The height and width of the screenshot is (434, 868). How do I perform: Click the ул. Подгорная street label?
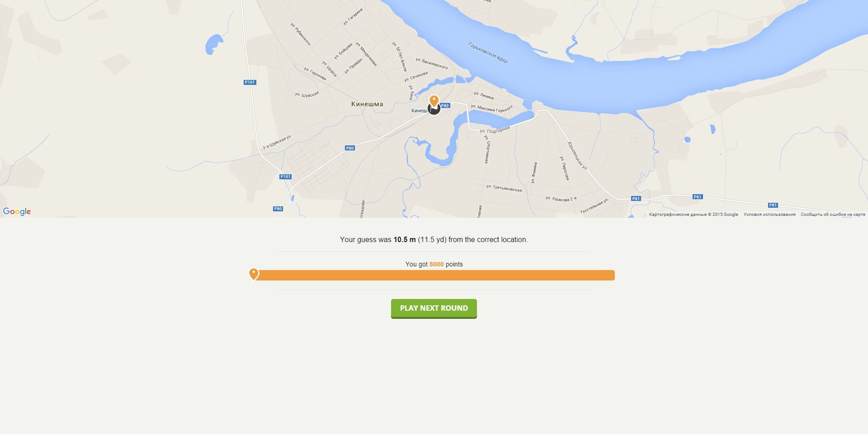[x=495, y=130]
